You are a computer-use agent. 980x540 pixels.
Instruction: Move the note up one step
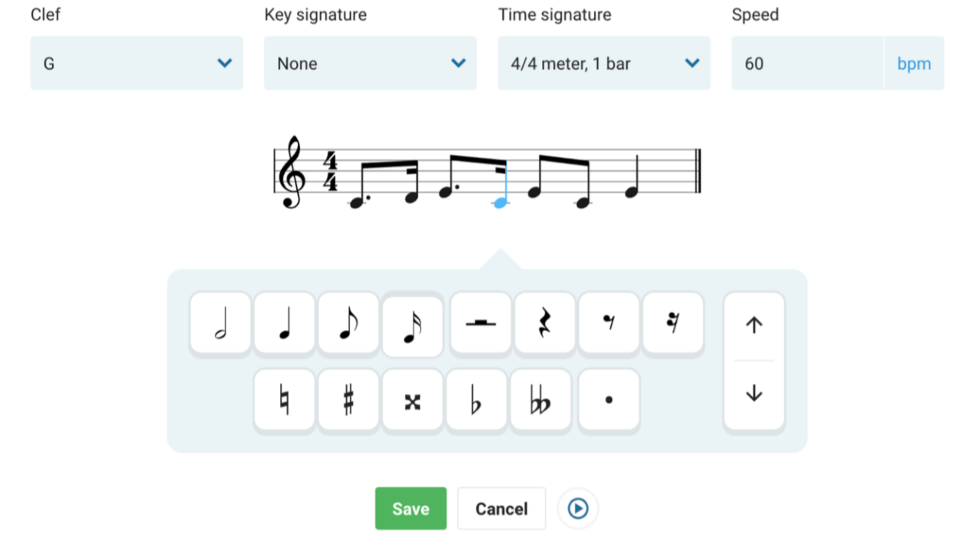754,326
